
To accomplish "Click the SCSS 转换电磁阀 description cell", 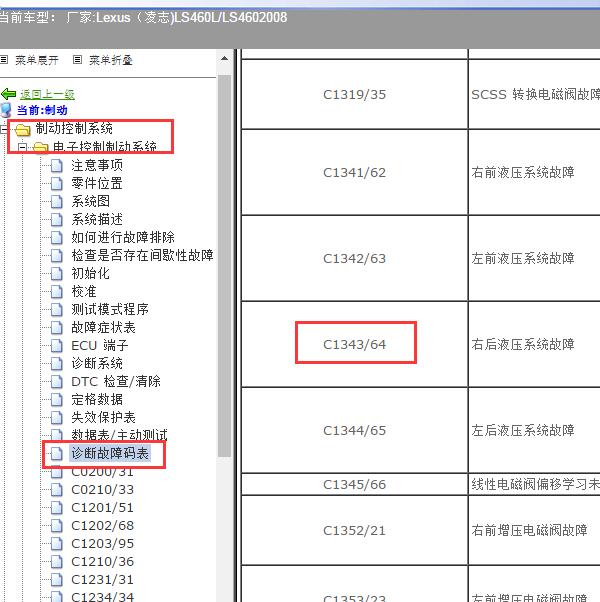I will tap(535, 94).
